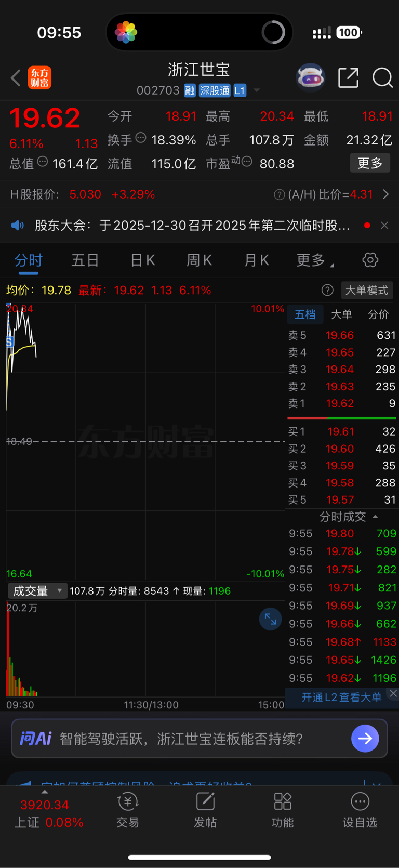This screenshot has height=868, width=399.
Task: Tap the 设自选 watchlist icon
Action: coord(360,810)
